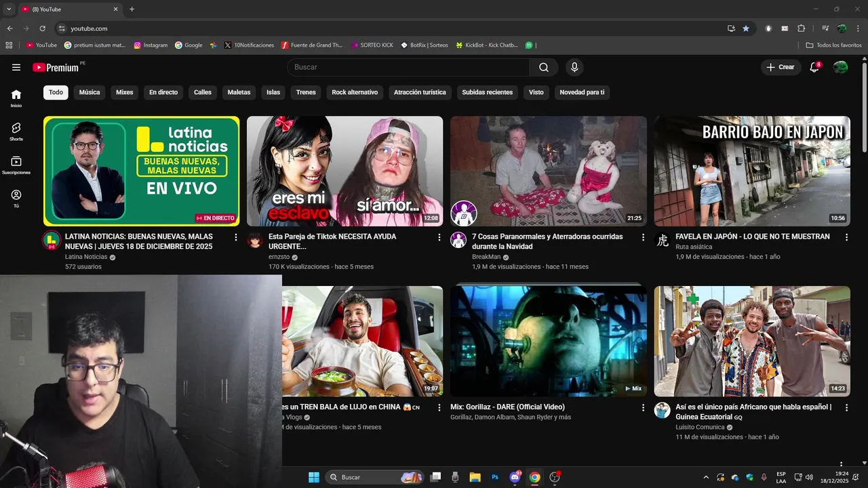This screenshot has height=488, width=868.
Task: Select the En directo filter chip
Action: pyautogui.click(x=163, y=92)
